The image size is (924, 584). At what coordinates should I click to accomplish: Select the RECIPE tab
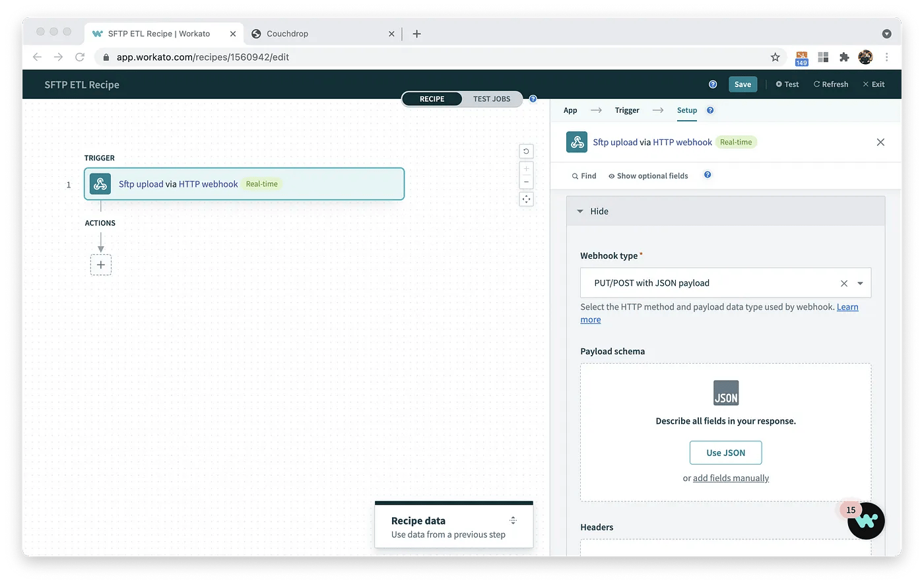click(x=432, y=98)
